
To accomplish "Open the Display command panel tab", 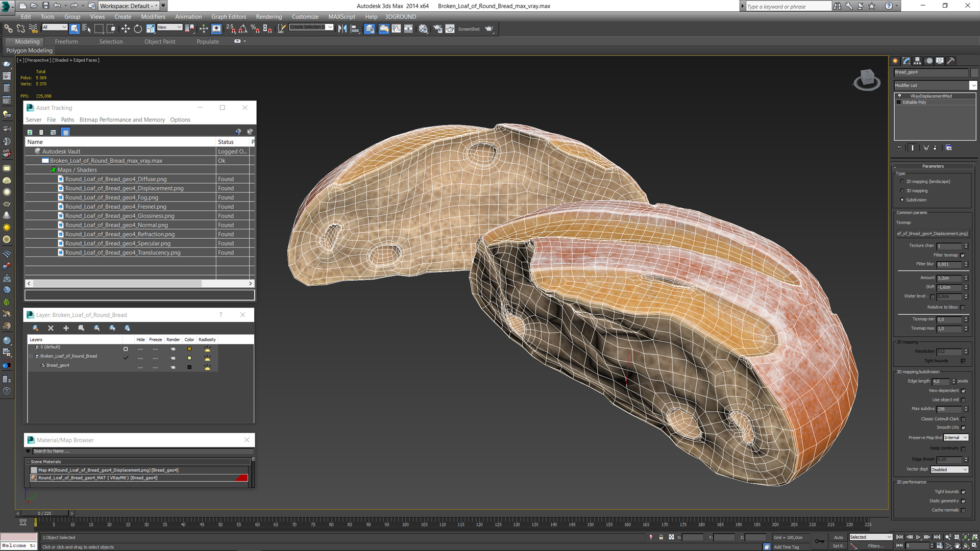I will [x=940, y=61].
